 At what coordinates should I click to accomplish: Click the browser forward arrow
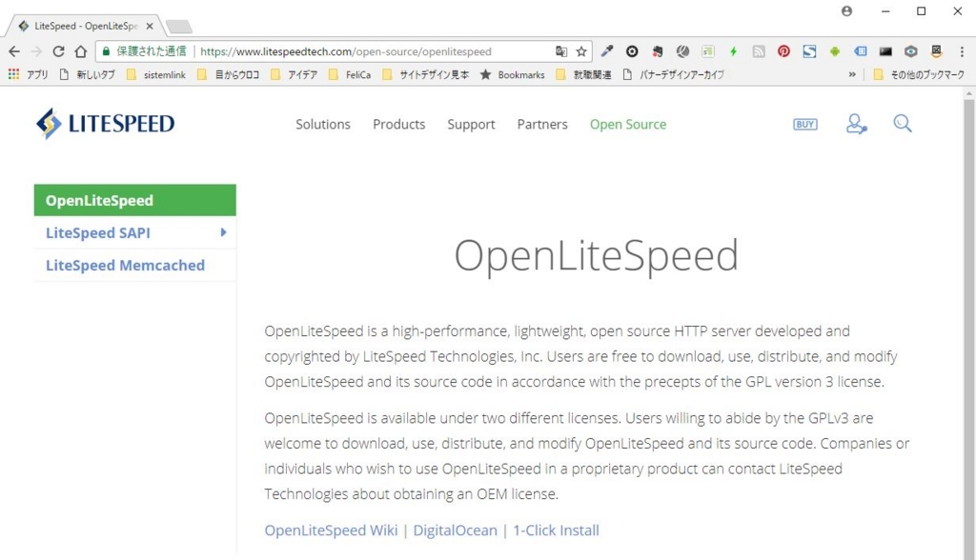point(36,51)
